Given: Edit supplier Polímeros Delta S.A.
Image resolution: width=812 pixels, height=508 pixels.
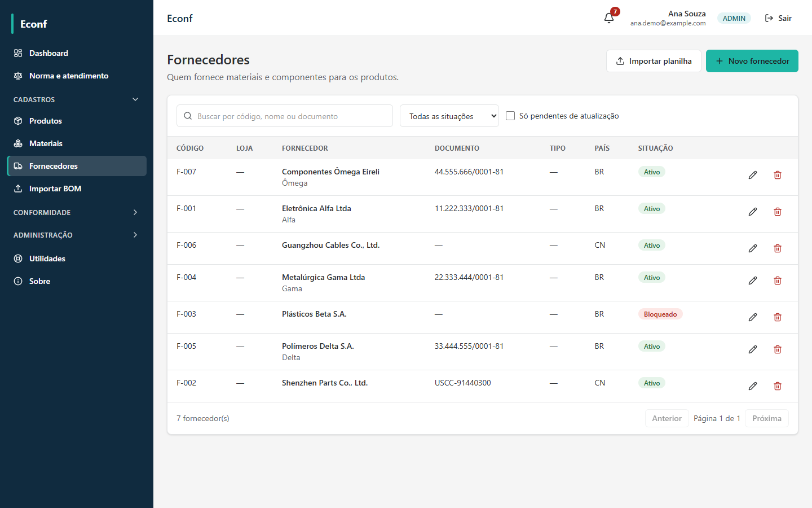Looking at the screenshot, I should 753,349.
